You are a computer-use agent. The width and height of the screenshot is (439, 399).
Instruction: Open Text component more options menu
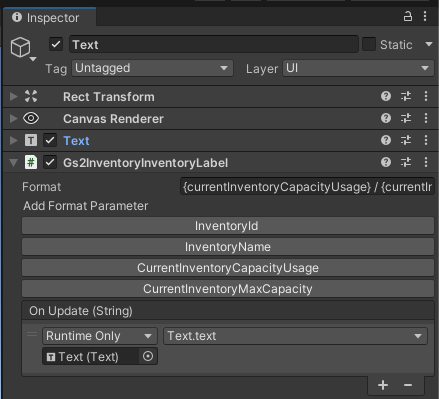click(x=426, y=140)
